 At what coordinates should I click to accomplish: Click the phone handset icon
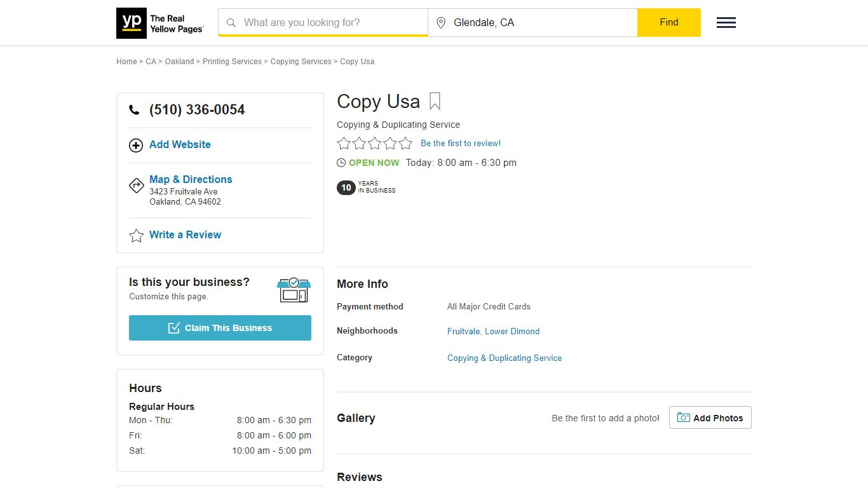coord(134,110)
